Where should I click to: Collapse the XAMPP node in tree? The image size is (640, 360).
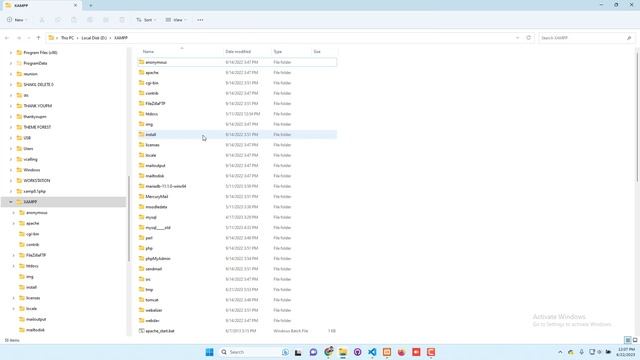[x=11, y=202]
